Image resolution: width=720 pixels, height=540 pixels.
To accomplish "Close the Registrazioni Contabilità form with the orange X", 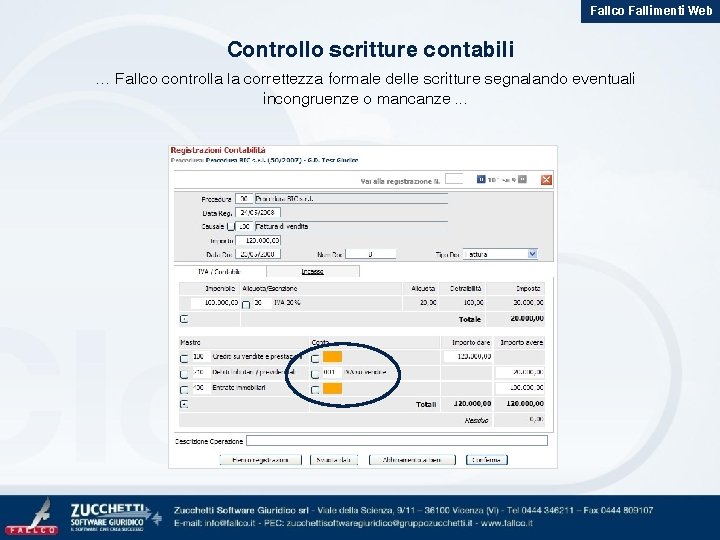I will [546, 180].
